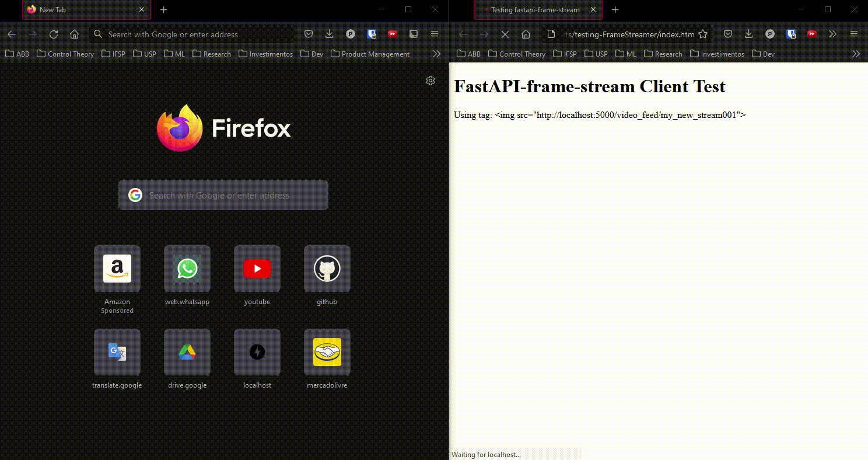Screen dimensions: 868x460
Task: Open the mercadolivre shortcut tile
Action: pyautogui.click(x=327, y=352)
